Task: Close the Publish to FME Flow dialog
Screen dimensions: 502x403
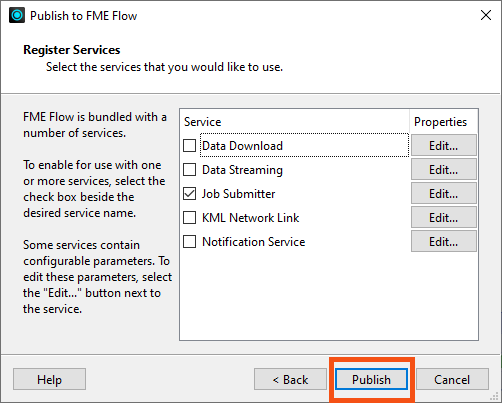Action: pos(486,15)
